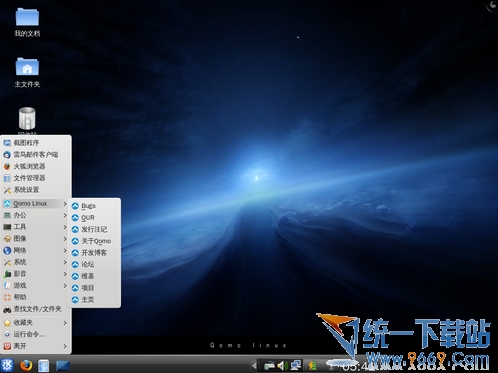Open 开发博客 developer blog link
The image size is (498, 373).
(94, 253)
